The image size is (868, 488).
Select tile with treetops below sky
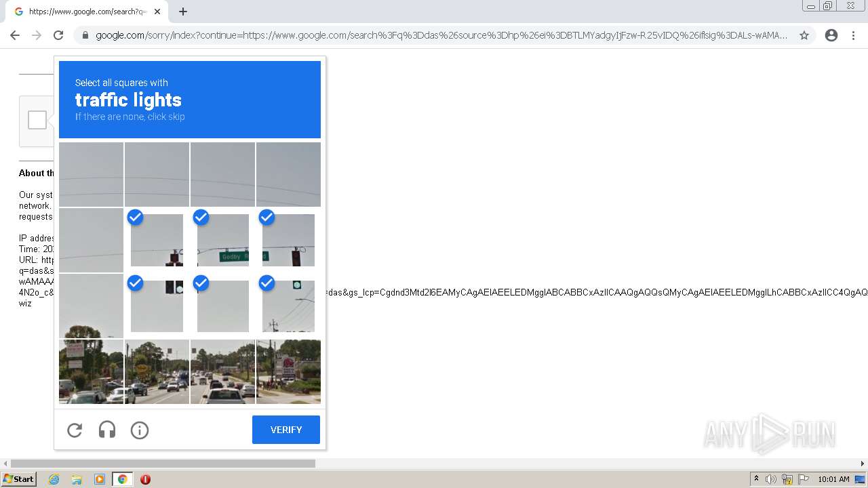[x=91, y=306]
